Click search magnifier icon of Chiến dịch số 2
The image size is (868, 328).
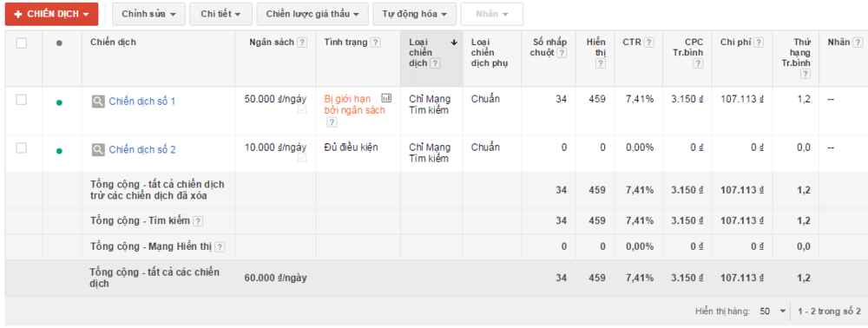98,149
